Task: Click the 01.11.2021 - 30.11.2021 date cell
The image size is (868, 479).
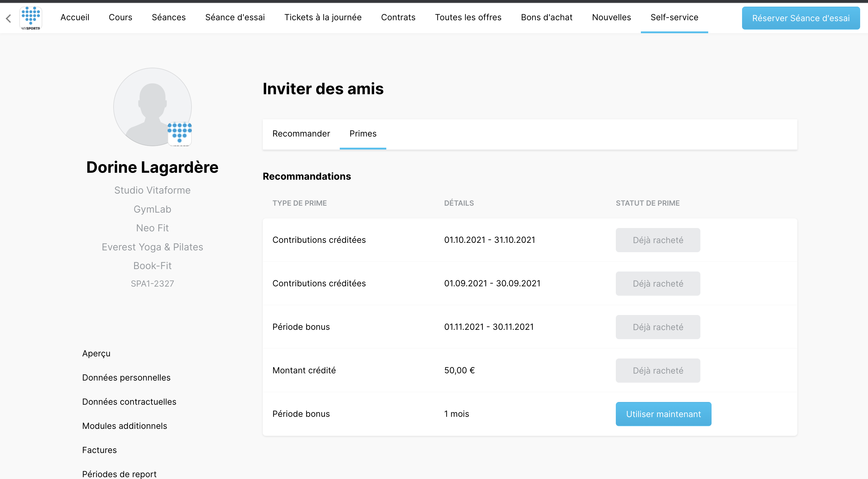Action: (x=489, y=327)
